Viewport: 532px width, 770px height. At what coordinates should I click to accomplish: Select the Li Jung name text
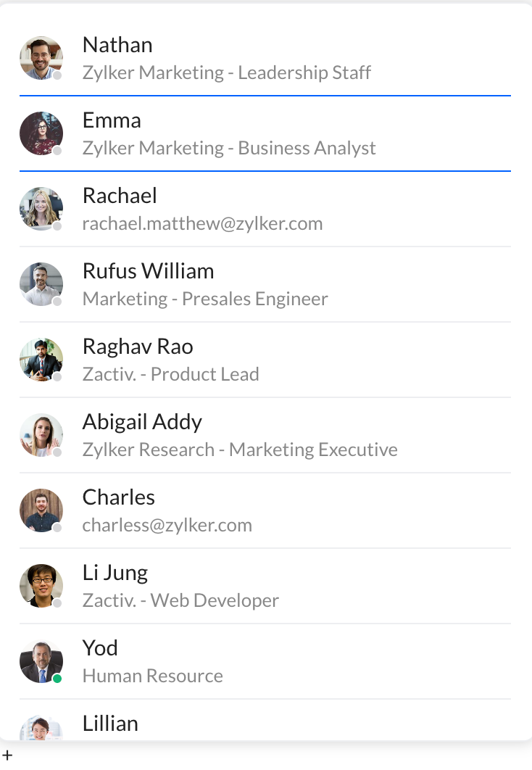coord(115,573)
